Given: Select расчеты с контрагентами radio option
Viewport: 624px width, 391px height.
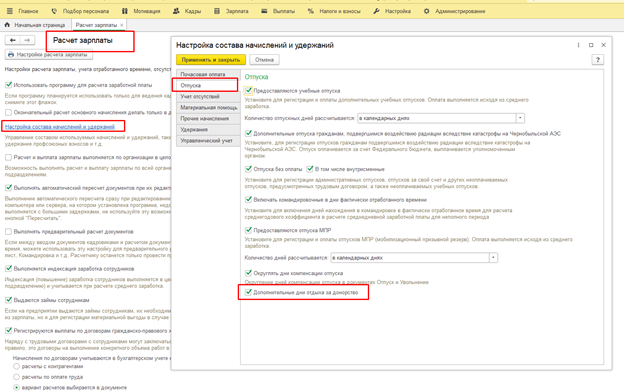Looking at the screenshot, I should tap(16, 366).
